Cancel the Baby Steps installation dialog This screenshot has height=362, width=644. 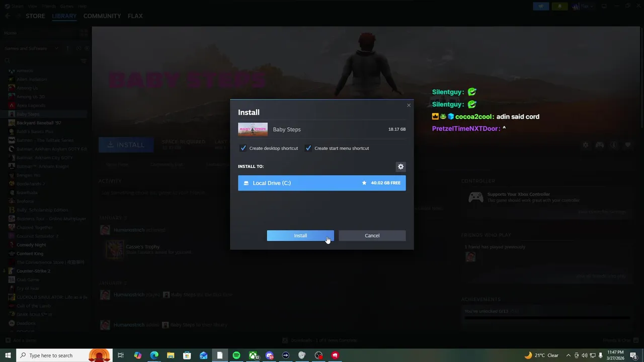372,235
